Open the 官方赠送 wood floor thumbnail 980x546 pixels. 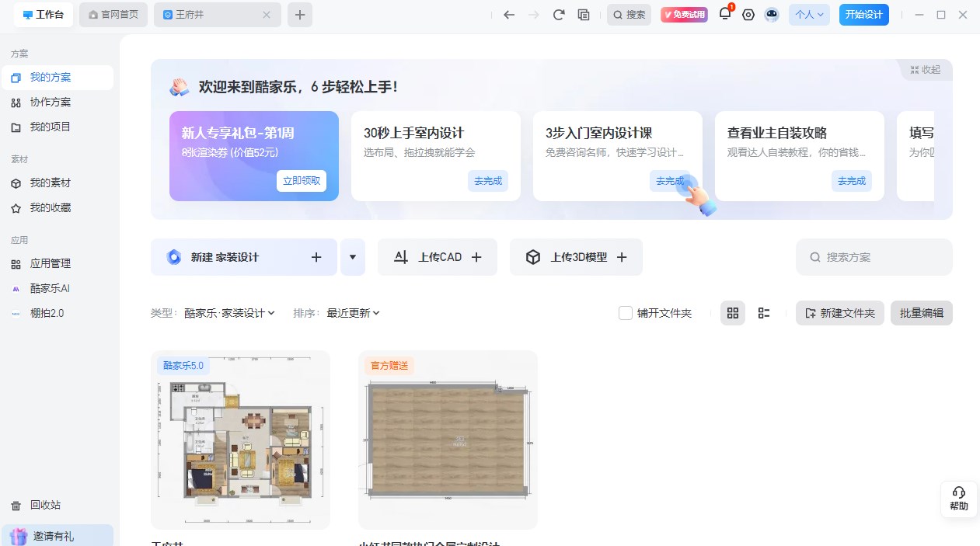[x=448, y=440]
